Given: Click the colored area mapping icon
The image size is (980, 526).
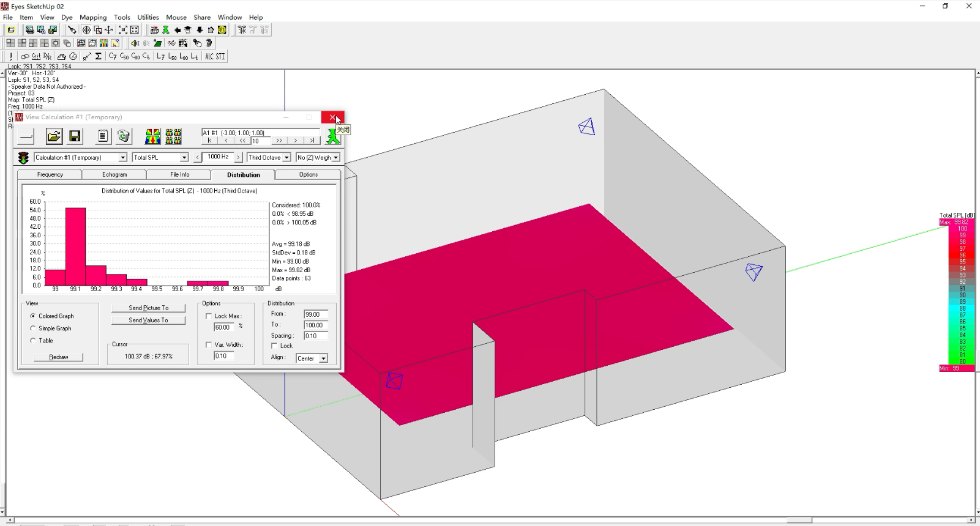Looking at the screenshot, I should click(x=152, y=136).
